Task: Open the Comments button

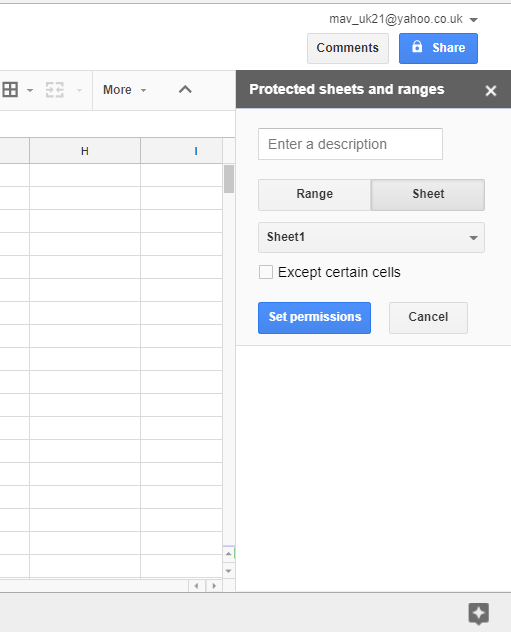Action: tap(348, 48)
